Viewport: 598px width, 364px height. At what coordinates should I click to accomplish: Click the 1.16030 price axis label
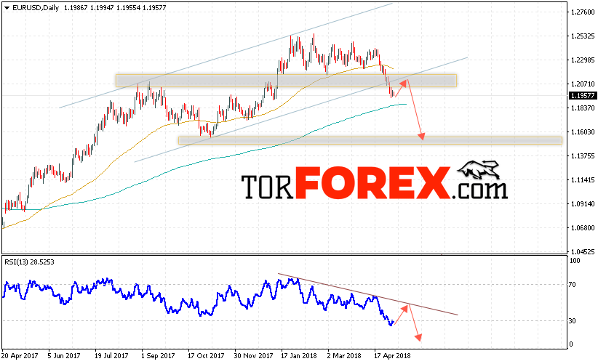pyautogui.click(x=583, y=132)
